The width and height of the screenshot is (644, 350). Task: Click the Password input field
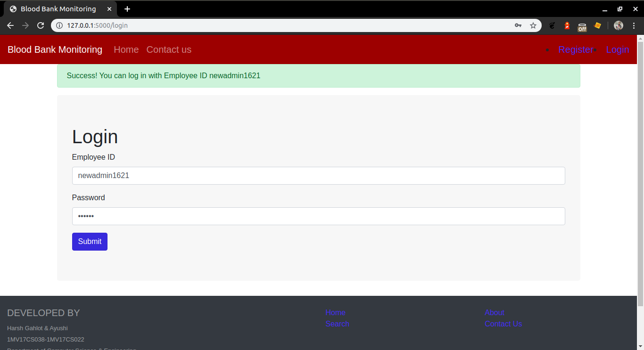(318, 216)
